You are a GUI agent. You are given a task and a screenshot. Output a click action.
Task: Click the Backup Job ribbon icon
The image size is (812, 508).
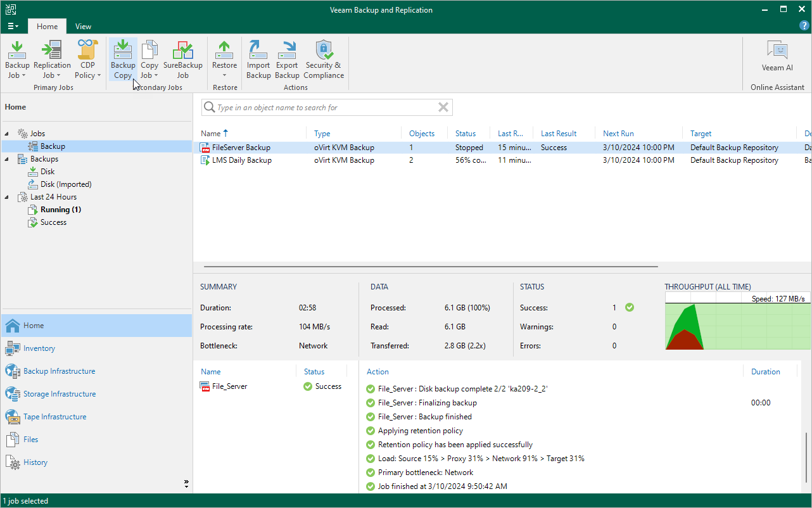(x=17, y=60)
